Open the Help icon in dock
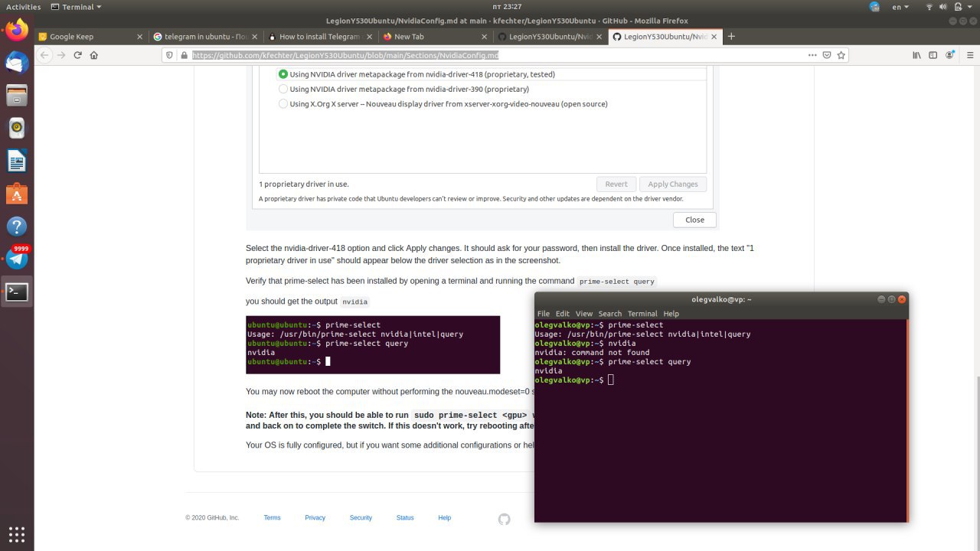 tap(17, 226)
